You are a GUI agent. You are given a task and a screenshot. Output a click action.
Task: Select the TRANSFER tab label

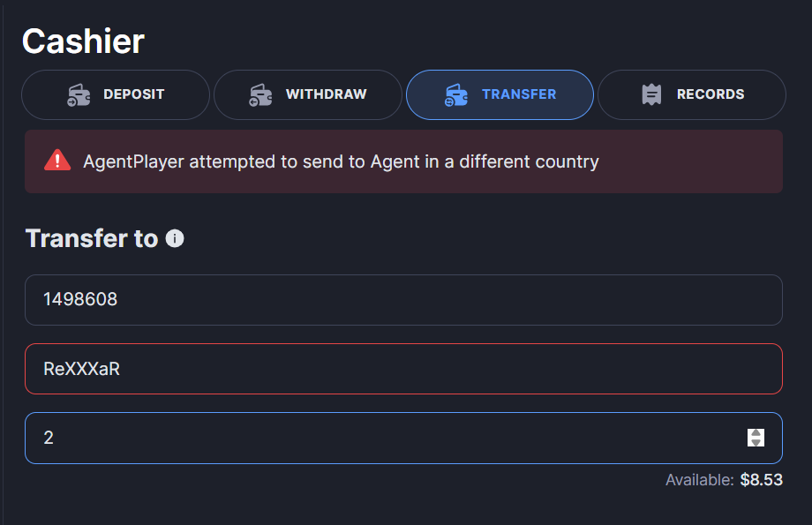click(519, 94)
